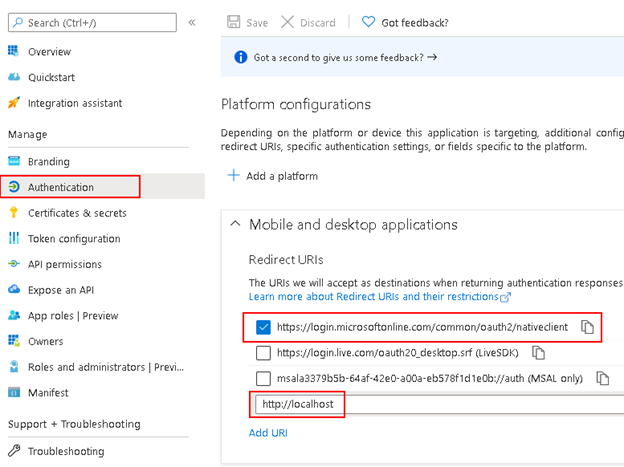
Task: Click the Discard X icon
Action: tap(288, 22)
